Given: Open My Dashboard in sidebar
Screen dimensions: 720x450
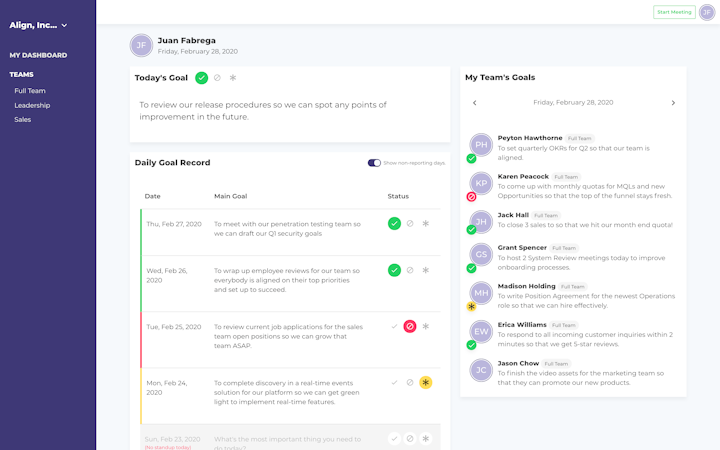Looking at the screenshot, I should pos(38,55).
